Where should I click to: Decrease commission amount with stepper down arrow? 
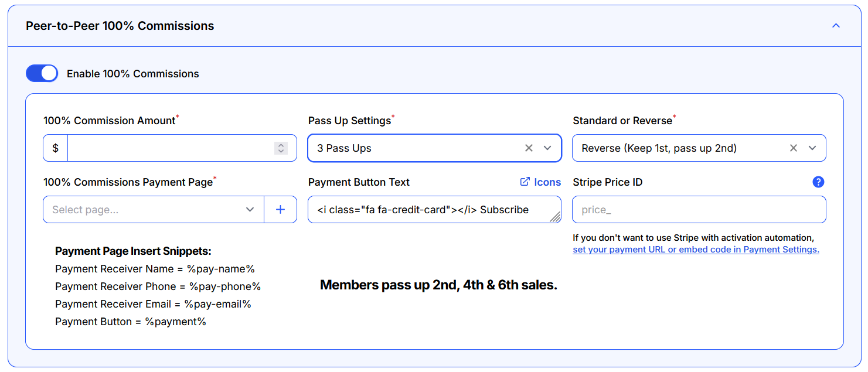pyautogui.click(x=281, y=152)
